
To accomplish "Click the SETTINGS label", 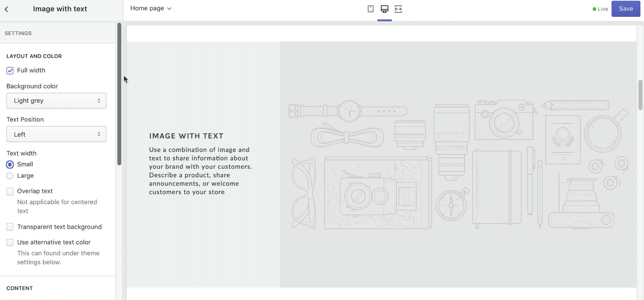I will (x=18, y=33).
